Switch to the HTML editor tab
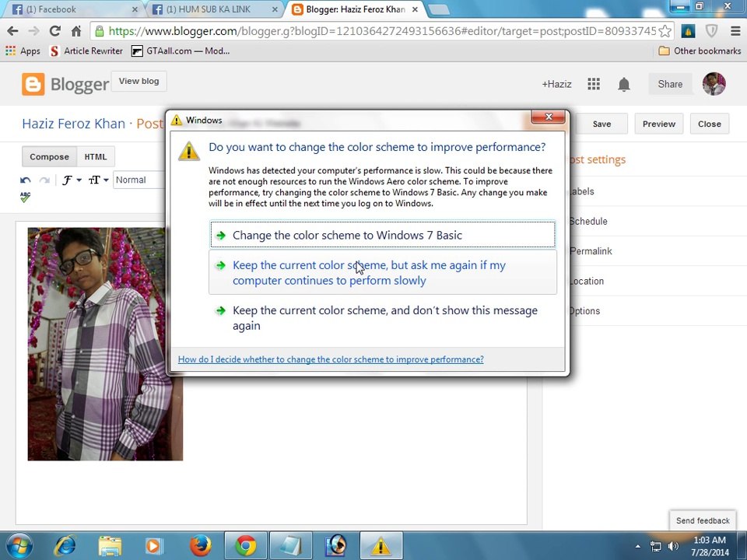This screenshot has height=560, width=747. coord(95,156)
